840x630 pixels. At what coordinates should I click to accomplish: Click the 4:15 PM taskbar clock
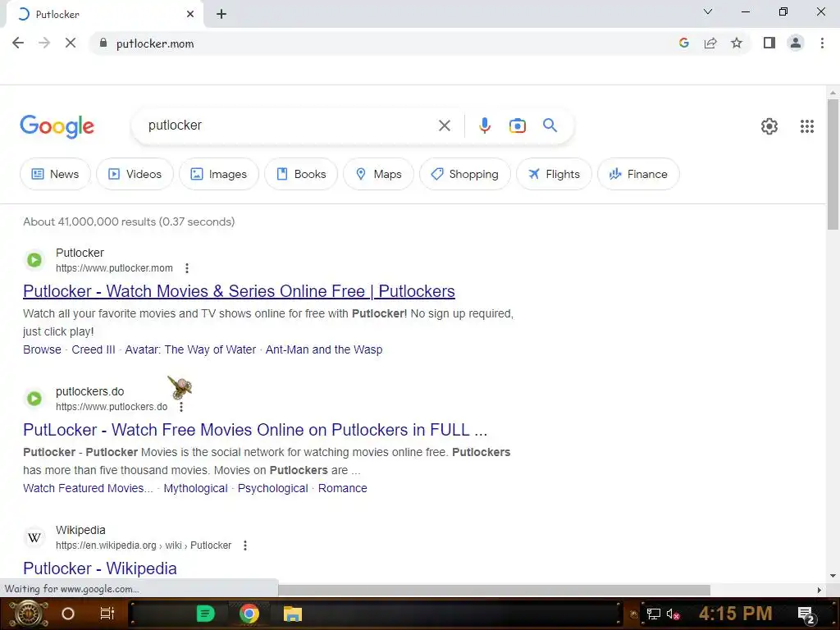pyautogui.click(x=735, y=614)
